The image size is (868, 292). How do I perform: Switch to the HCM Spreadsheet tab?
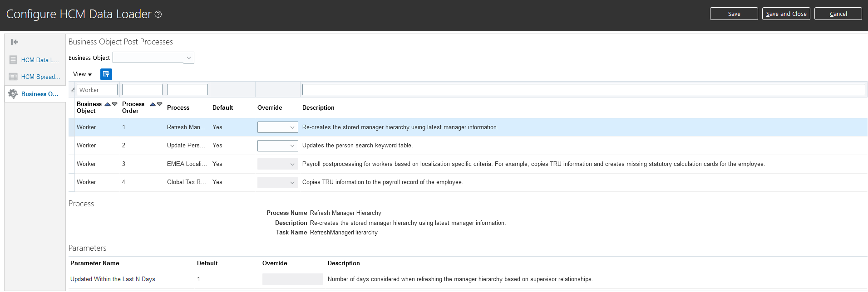click(40, 77)
